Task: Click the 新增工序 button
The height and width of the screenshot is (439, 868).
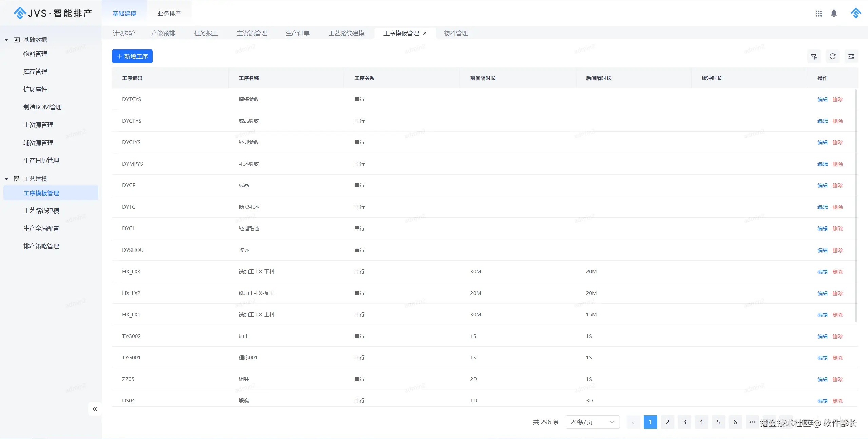Action: tap(132, 57)
